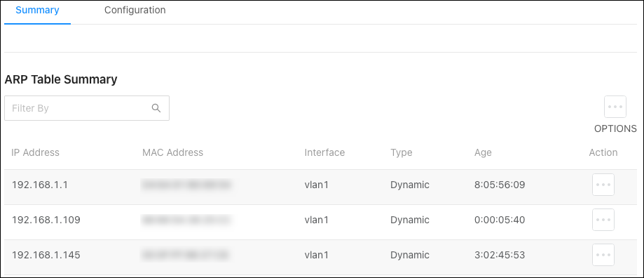Open action menu for 192.168.1.109 row

tap(603, 220)
